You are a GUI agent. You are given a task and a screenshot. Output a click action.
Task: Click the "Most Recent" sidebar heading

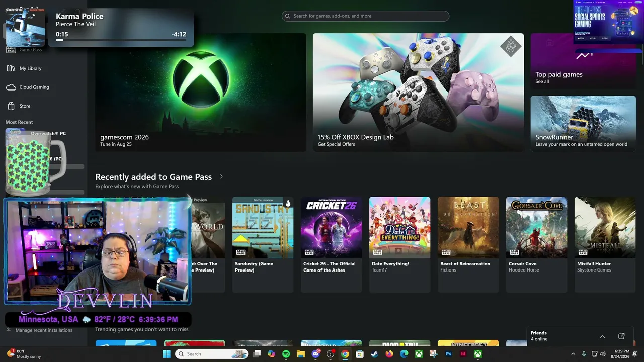[x=19, y=122]
